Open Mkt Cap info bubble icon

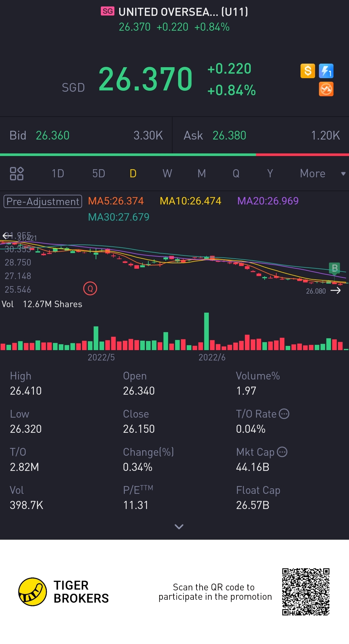coord(282,452)
